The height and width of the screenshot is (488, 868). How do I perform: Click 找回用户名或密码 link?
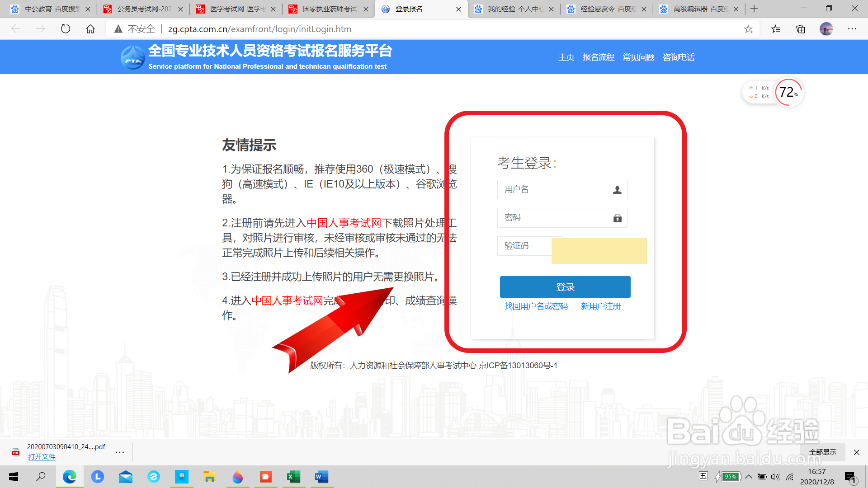click(x=536, y=306)
